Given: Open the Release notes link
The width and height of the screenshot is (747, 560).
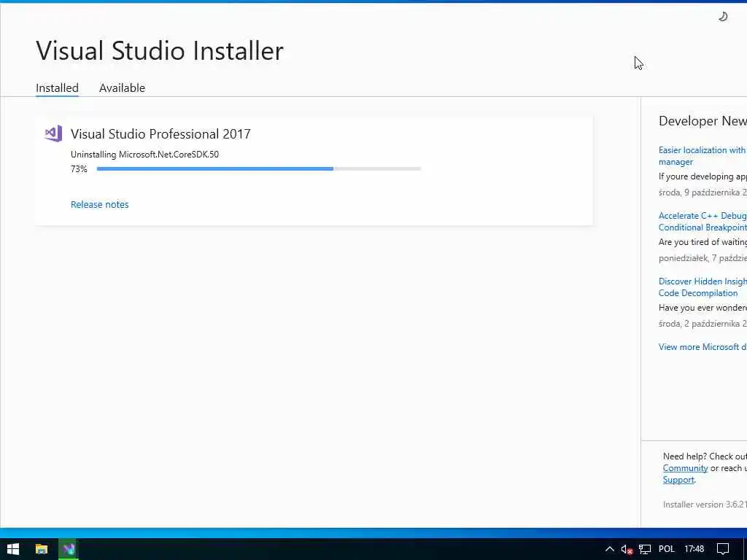Looking at the screenshot, I should [x=99, y=204].
